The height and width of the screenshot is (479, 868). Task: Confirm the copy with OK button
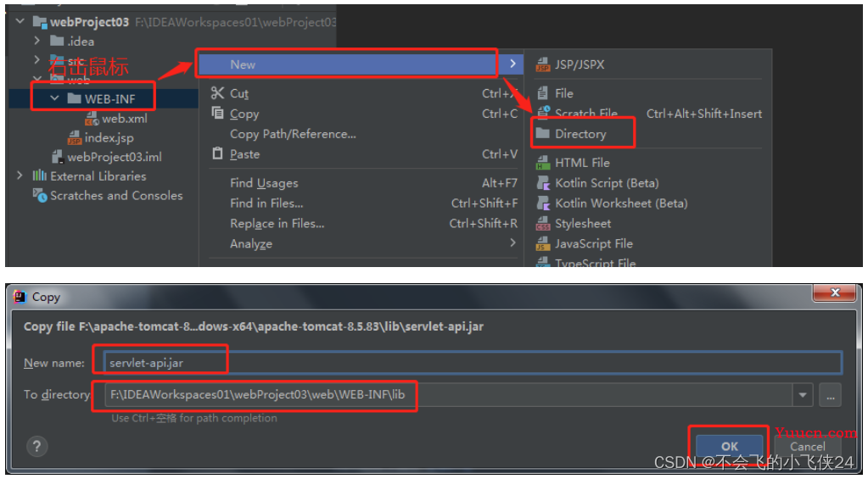point(729,447)
